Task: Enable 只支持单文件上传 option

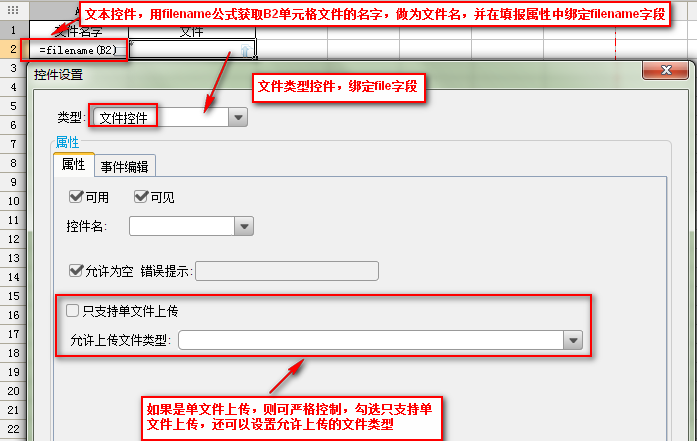Action: tap(72, 310)
